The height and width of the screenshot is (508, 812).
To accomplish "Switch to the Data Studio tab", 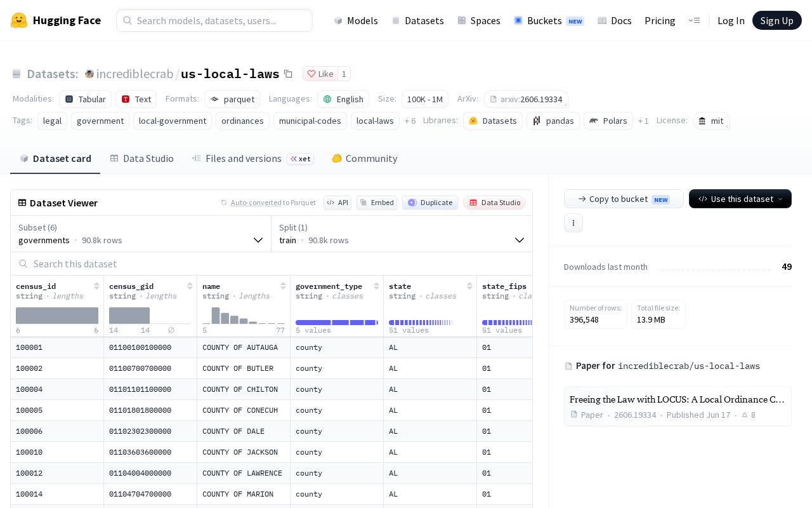I will pyautogui.click(x=141, y=158).
